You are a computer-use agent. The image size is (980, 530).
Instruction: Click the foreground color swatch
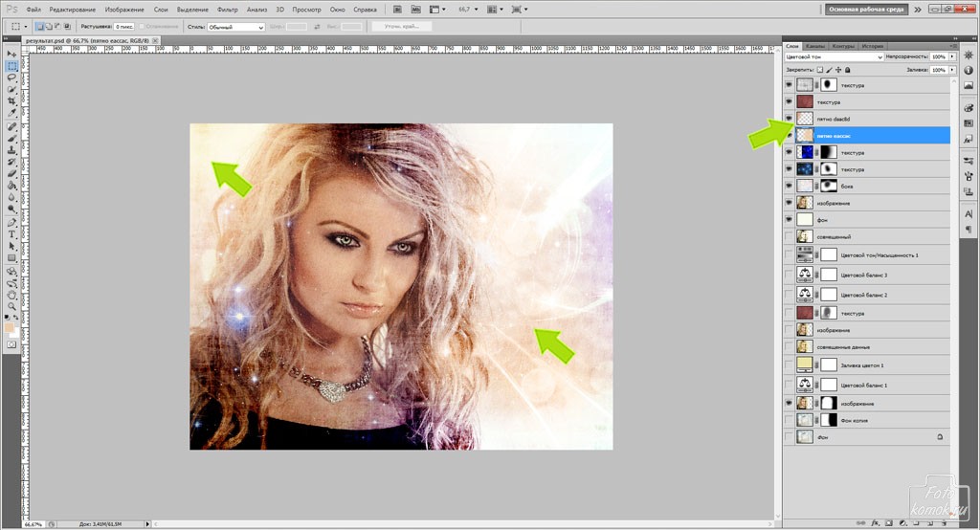coord(10,328)
